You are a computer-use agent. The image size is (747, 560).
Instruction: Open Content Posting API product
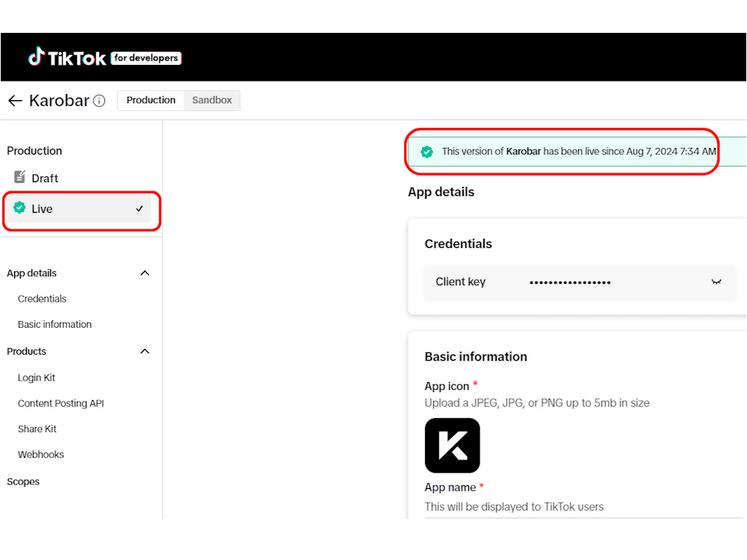pyautogui.click(x=61, y=403)
